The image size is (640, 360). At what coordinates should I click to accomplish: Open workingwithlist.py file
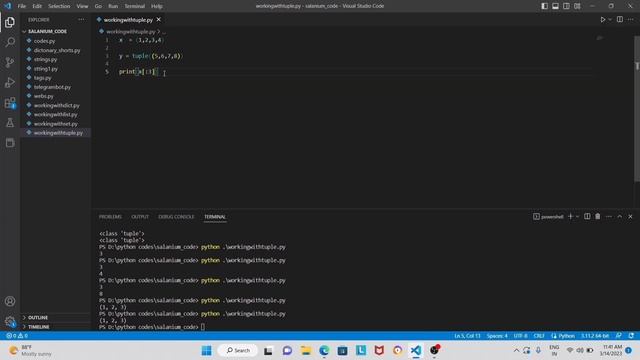coord(56,114)
